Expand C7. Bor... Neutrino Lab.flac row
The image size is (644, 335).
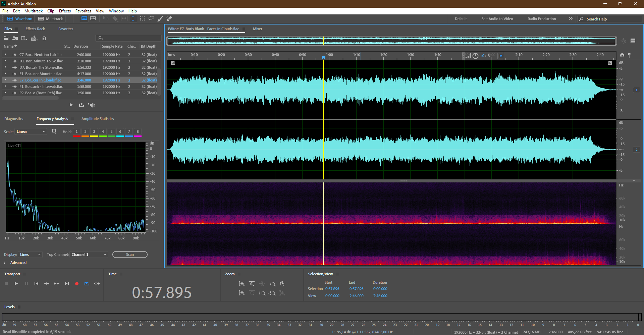pyautogui.click(x=5, y=54)
